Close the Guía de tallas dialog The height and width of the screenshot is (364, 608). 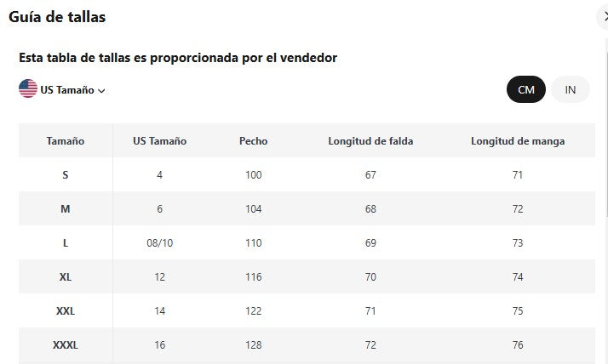click(x=604, y=16)
